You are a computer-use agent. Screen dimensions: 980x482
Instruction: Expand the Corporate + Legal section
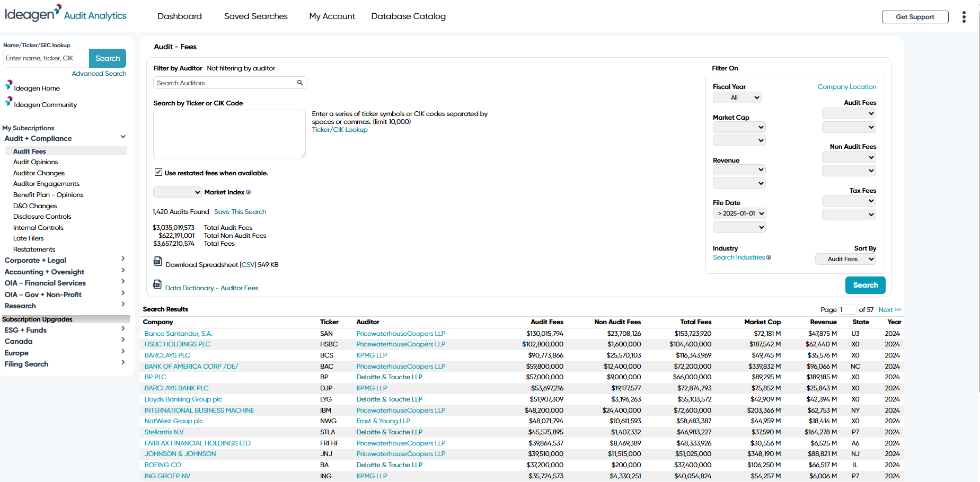(x=123, y=259)
